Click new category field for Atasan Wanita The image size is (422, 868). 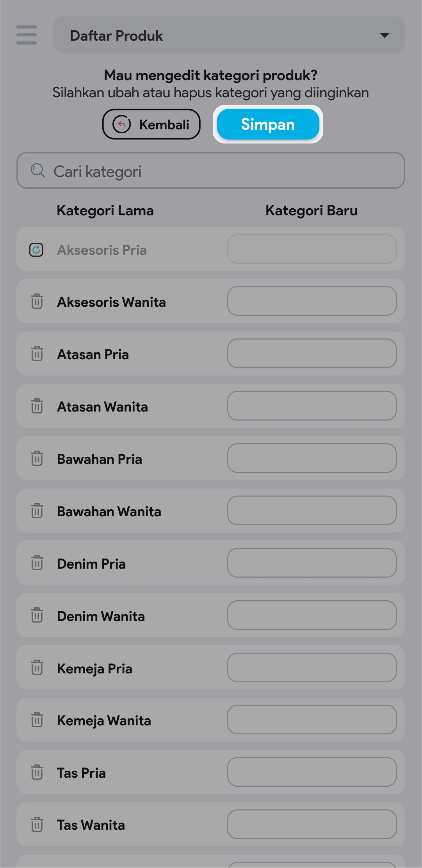[x=312, y=406]
